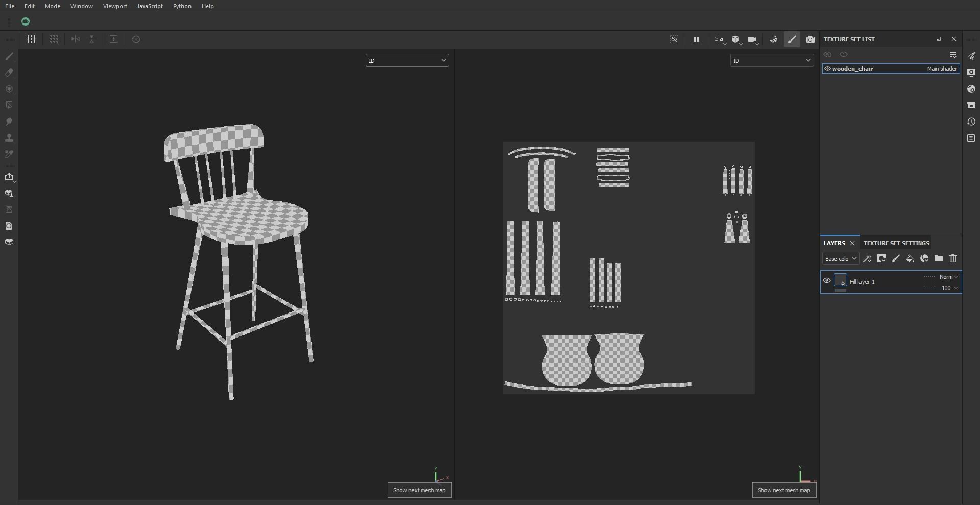Open the resource updater document icon

tap(9, 226)
